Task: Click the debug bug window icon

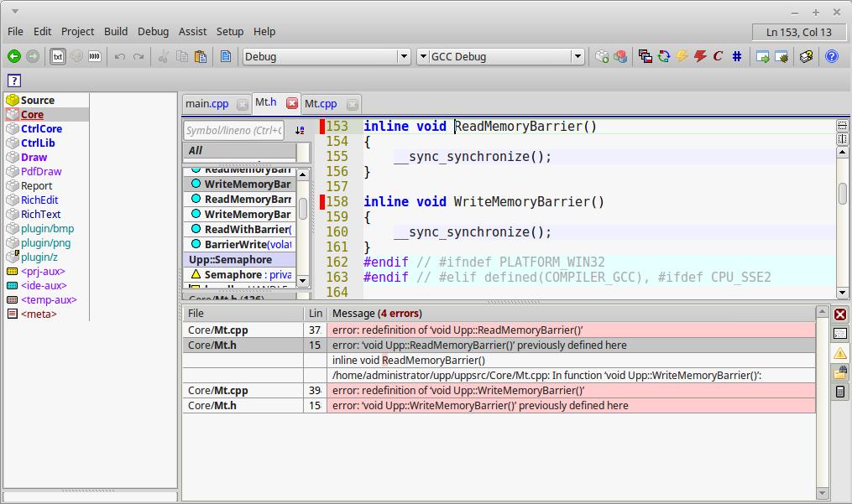Action: click(782, 56)
